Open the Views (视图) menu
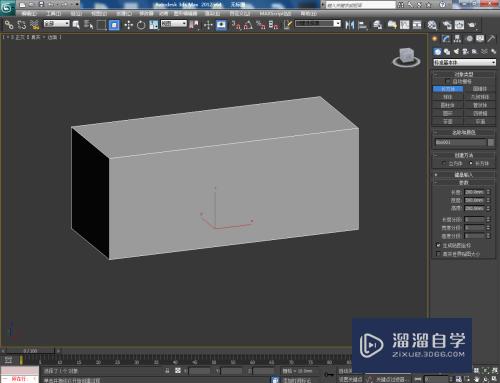Image resolution: width=500 pixels, height=383 pixels. [99, 13]
